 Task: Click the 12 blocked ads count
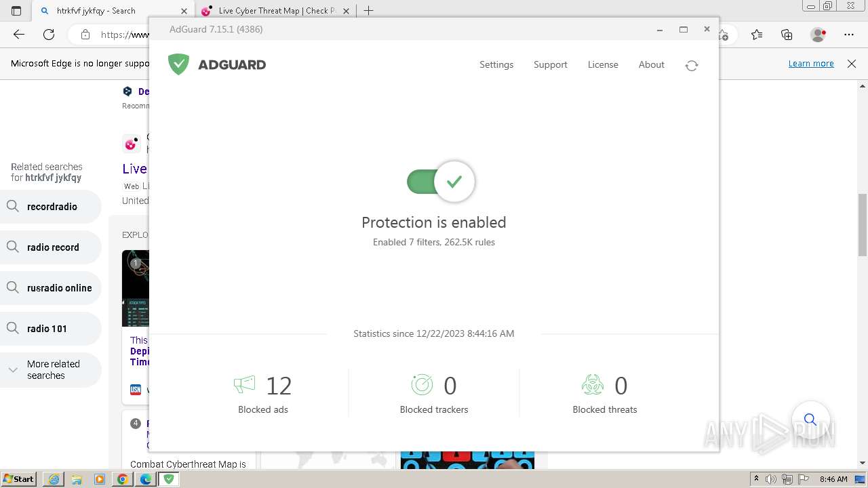click(x=279, y=386)
